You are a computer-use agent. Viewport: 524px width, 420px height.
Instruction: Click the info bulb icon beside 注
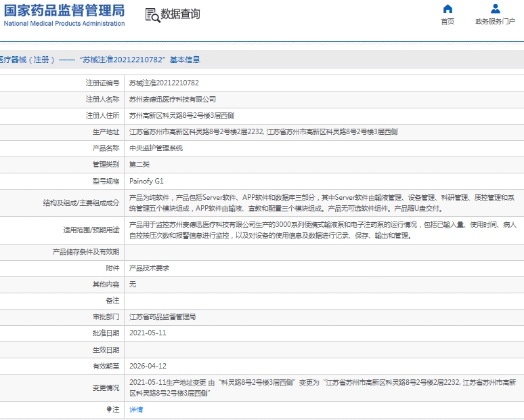point(108,409)
